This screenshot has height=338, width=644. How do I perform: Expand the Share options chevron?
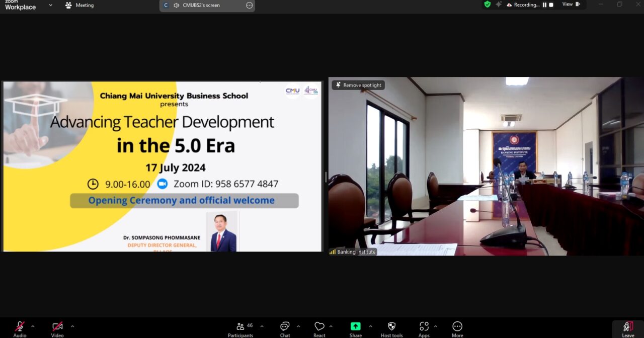[371, 326]
